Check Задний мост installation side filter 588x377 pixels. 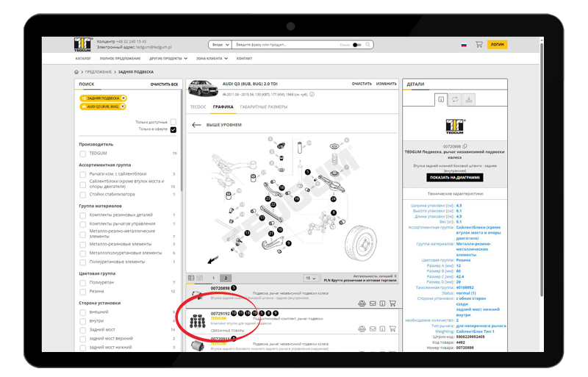coord(83,330)
